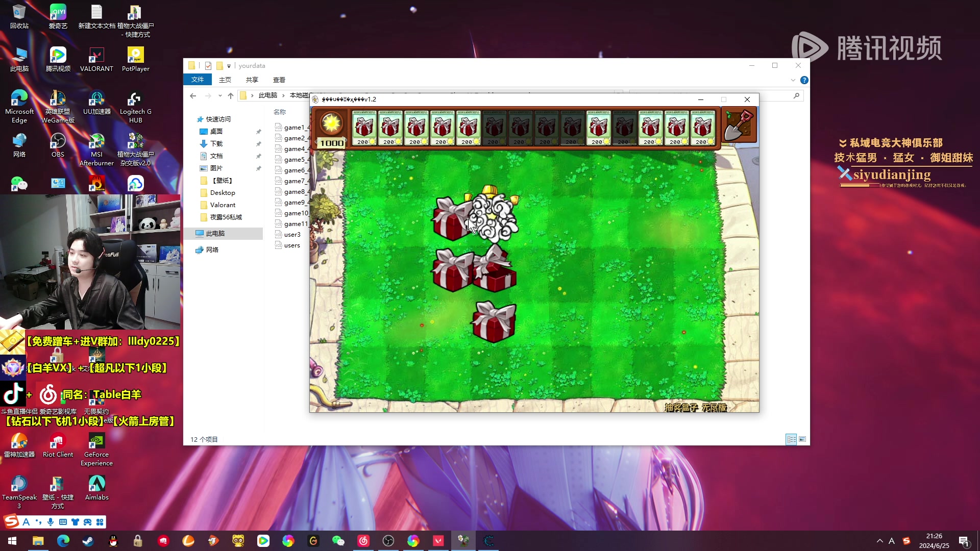Open NetEase Cloud Music taskbar icon
This screenshot has width=980, height=551.
363,541
